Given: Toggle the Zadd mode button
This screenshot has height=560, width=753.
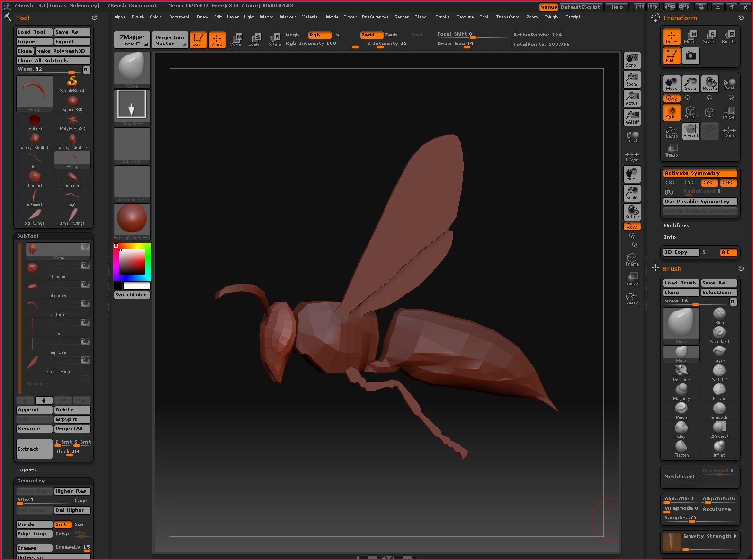Looking at the screenshot, I should click(371, 35).
